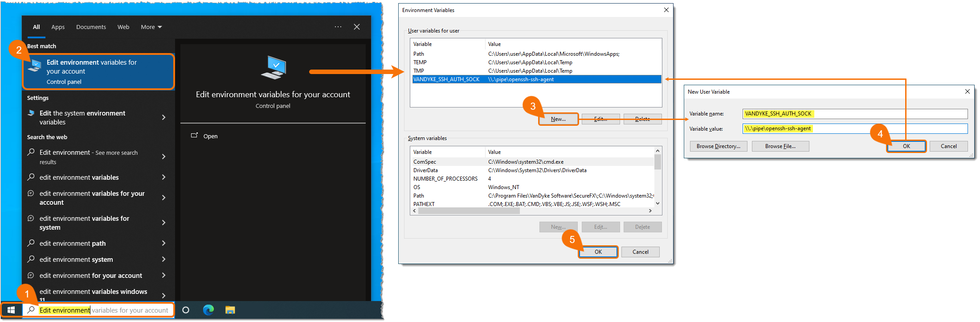
Task: Click the Variable value input field
Action: tap(855, 129)
